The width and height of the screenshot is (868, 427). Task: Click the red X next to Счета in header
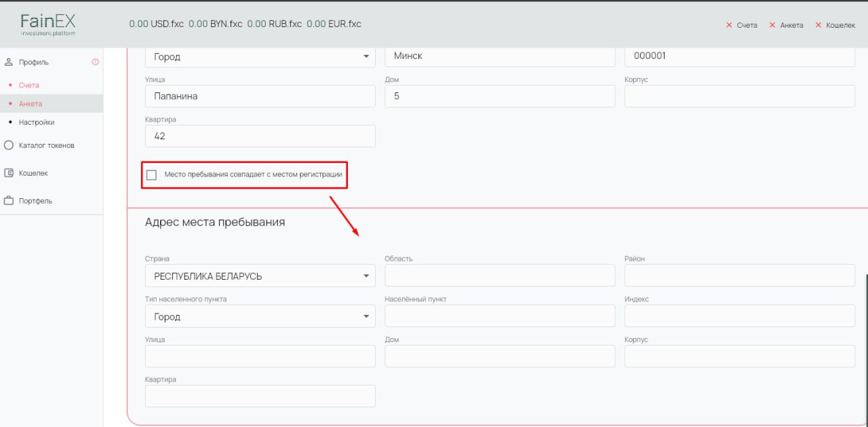729,25
